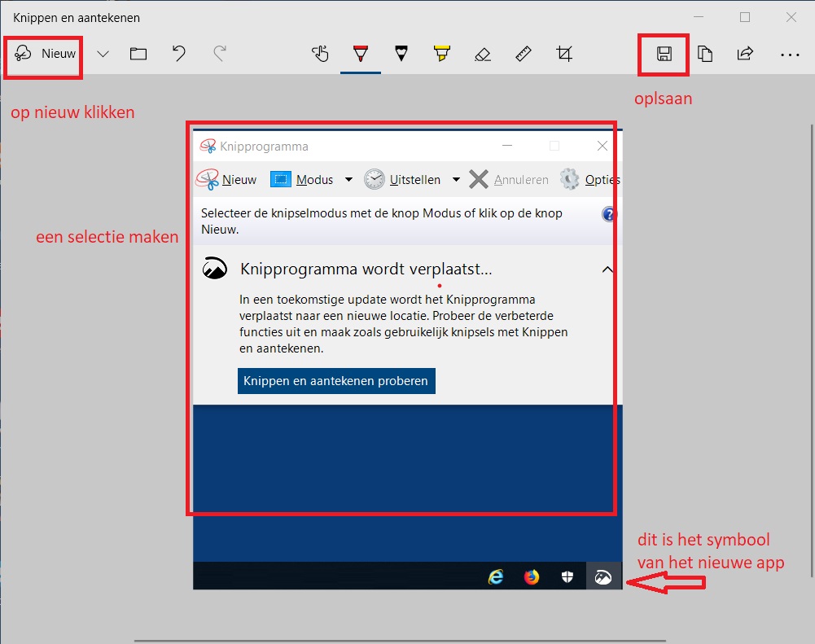Screen dimensions: 815x644
Task: Select the crop image tool
Action: click(564, 55)
